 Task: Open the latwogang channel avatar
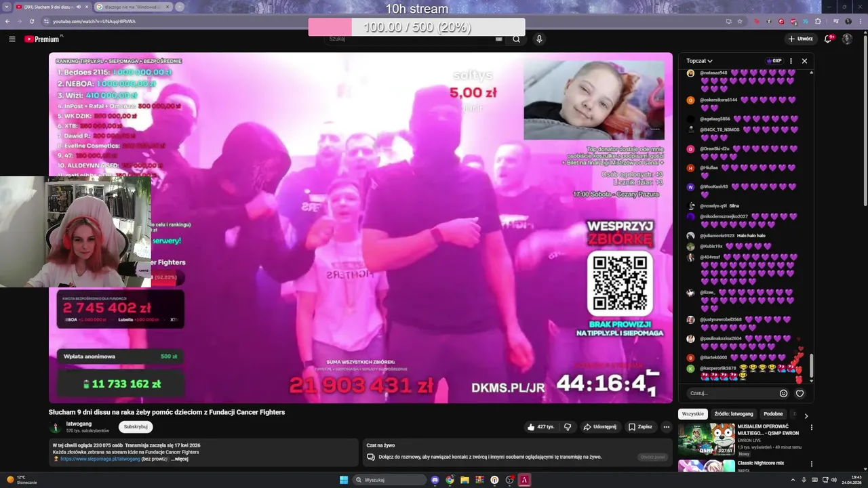pos(55,427)
